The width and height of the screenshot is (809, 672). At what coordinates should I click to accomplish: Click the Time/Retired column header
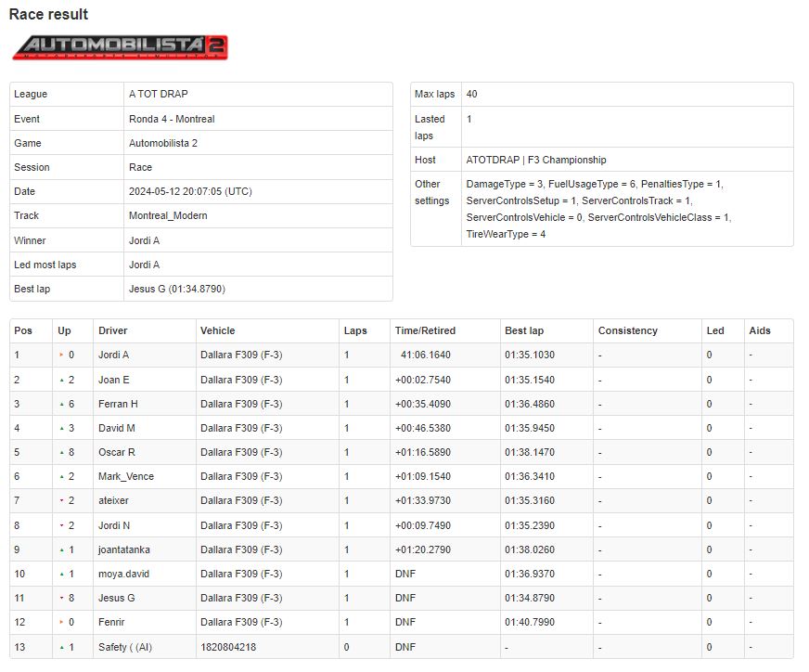coord(425,330)
